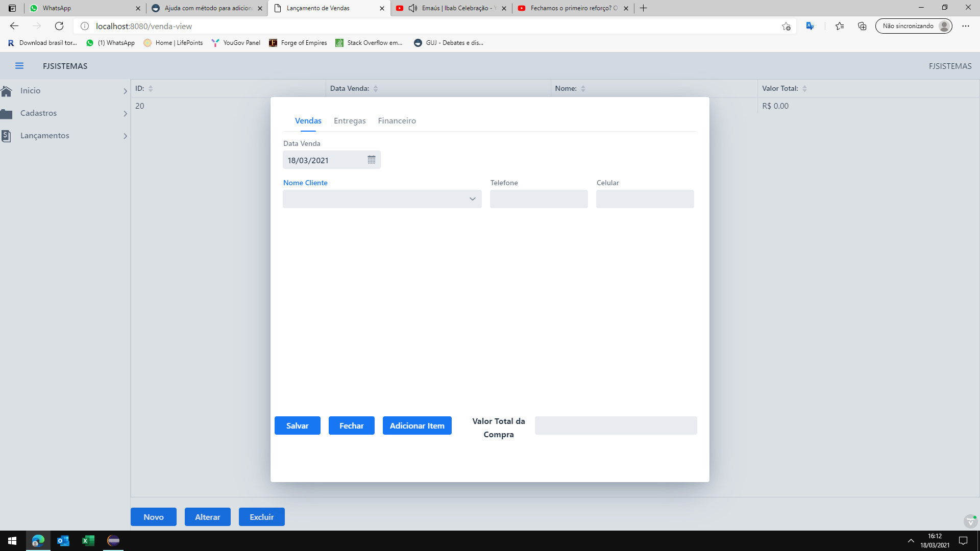
Task: Click the Celular input field
Action: coord(645,199)
